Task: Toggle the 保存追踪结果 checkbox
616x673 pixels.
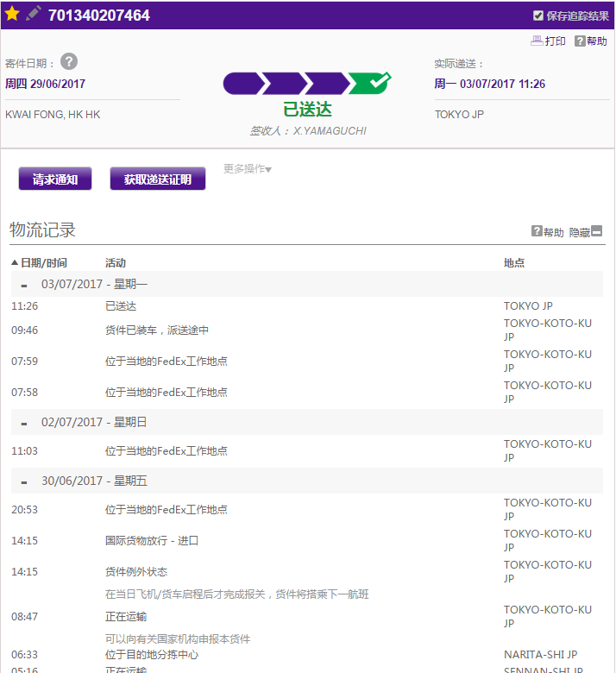Action: coord(537,16)
